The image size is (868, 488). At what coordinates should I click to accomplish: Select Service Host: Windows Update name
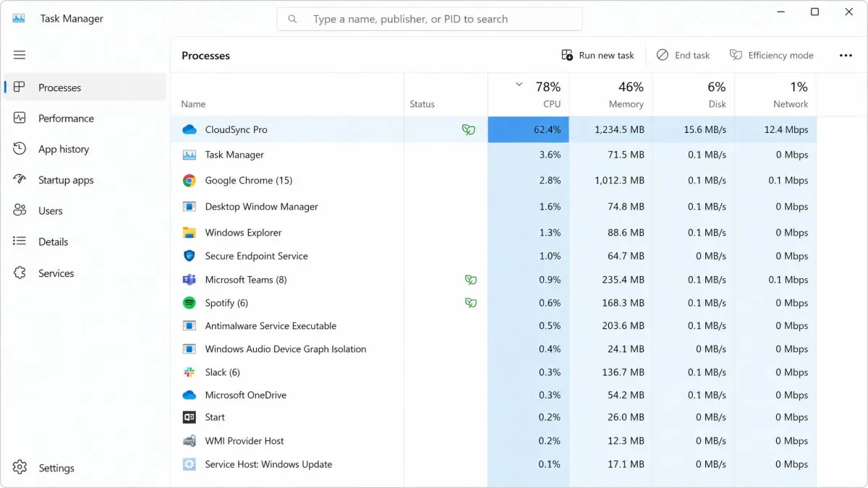pos(268,464)
